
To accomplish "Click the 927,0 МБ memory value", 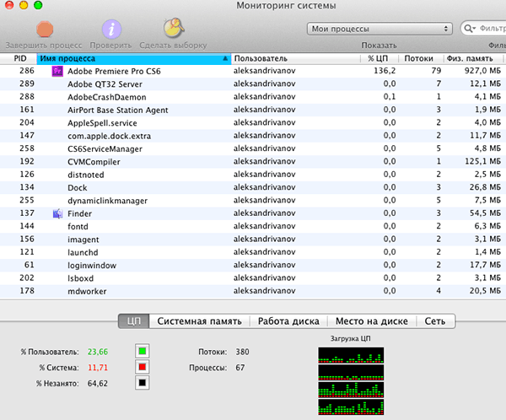I will click(x=482, y=71).
